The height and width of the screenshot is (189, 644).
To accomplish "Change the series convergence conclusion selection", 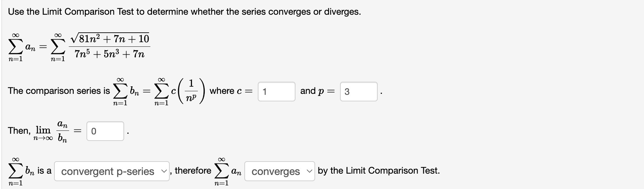I will [x=278, y=171].
